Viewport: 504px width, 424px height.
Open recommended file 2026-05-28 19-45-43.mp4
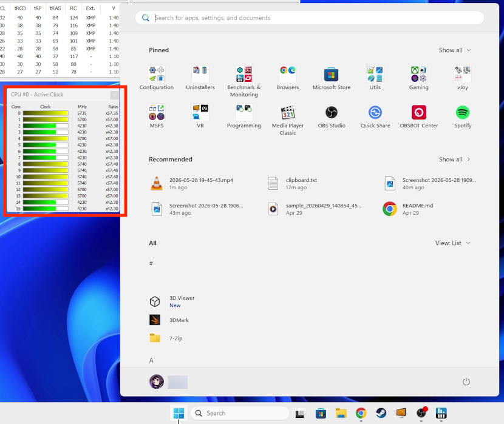click(x=192, y=184)
